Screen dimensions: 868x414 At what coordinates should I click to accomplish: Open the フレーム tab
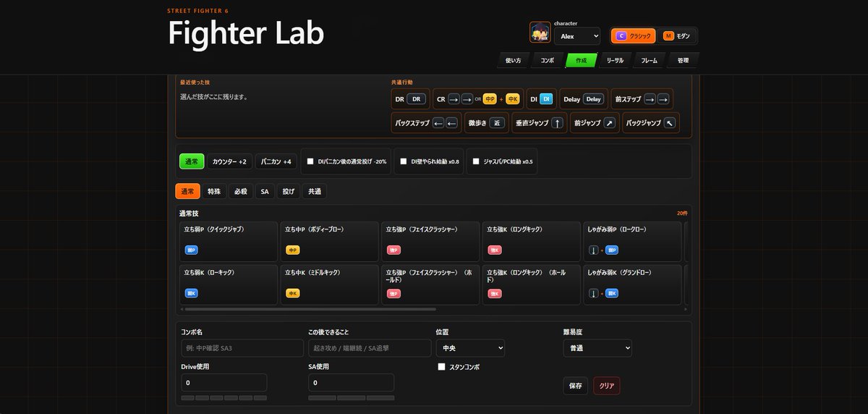[x=649, y=61]
